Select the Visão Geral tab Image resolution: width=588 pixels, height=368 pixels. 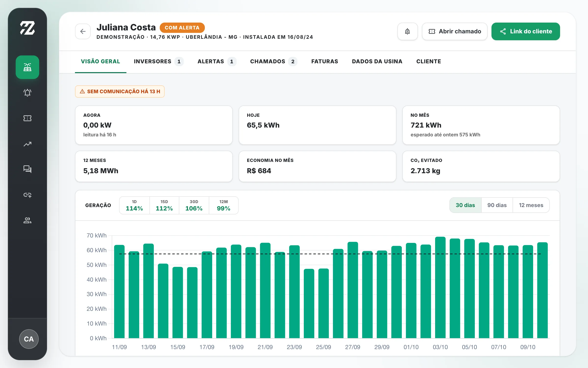point(100,62)
